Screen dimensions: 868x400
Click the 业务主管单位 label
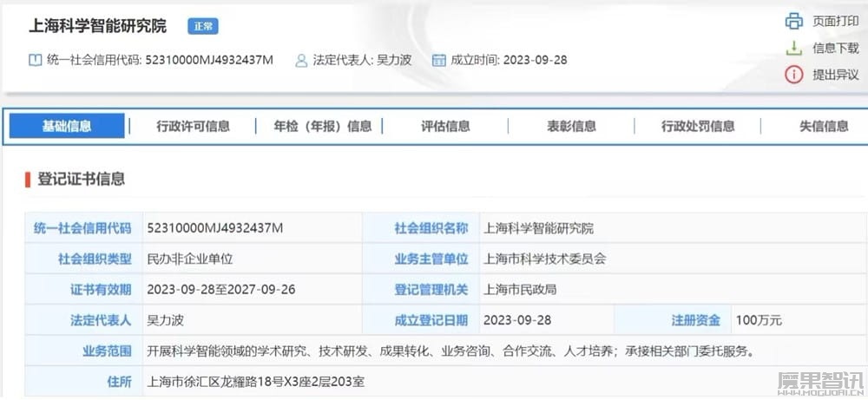pos(431,259)
